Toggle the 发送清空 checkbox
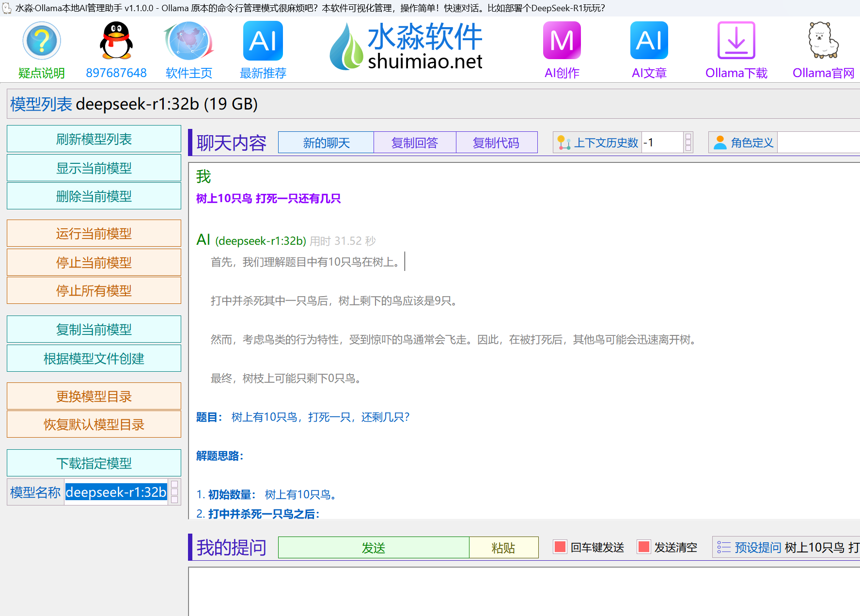Screen dimensions: 860x616 coord(644,547)
